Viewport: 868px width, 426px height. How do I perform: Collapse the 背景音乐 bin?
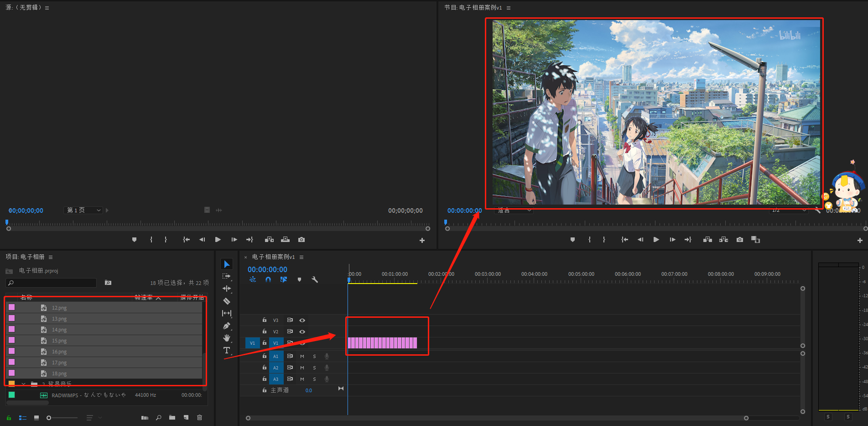coord(23,384)
